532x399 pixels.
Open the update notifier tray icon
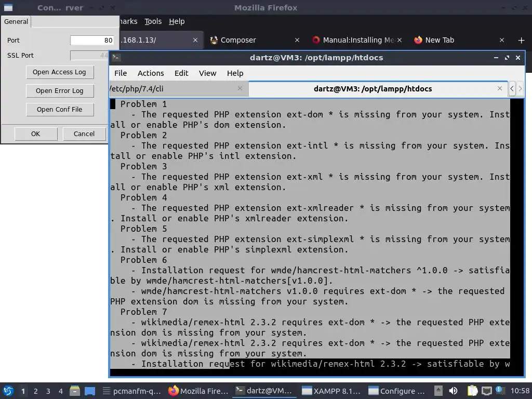tap(499, 390)
